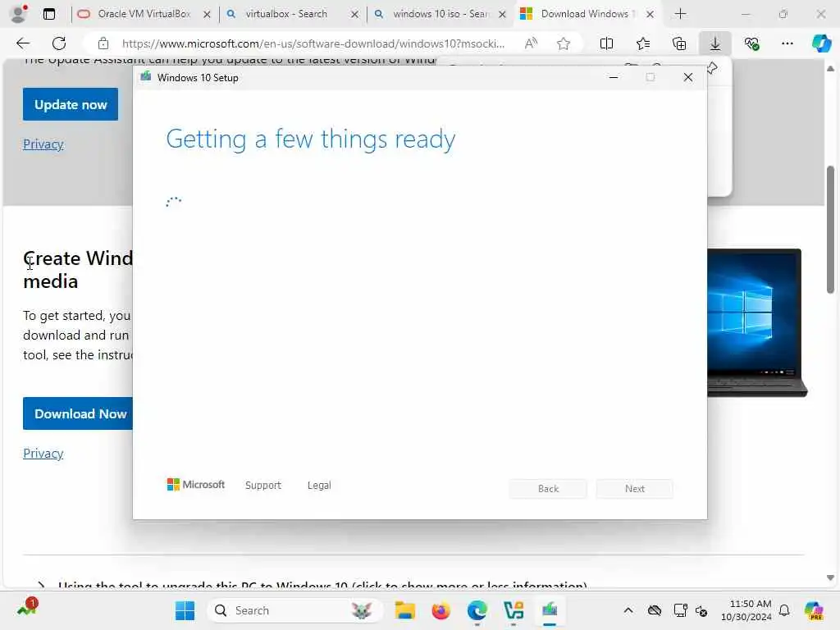Open Collections icon in toolbar
Image resolution: width=840 pixels, height=630 pixels.
coord(678,43)
